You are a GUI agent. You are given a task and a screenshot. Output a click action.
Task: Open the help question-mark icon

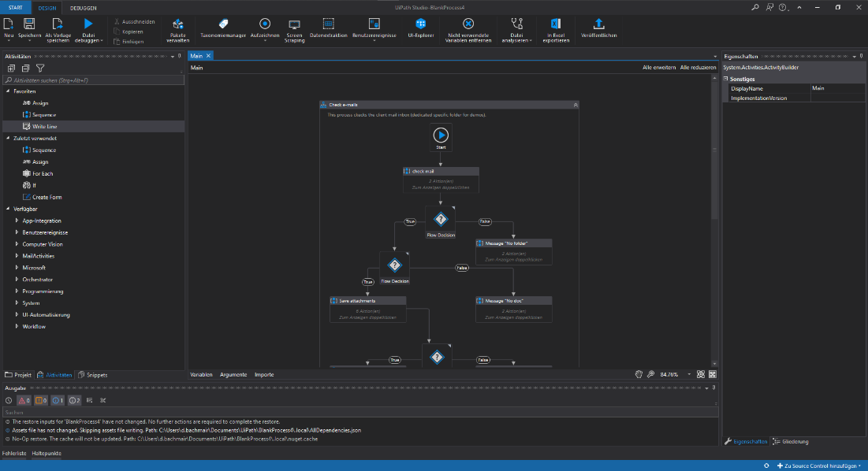tap(782, 7)
